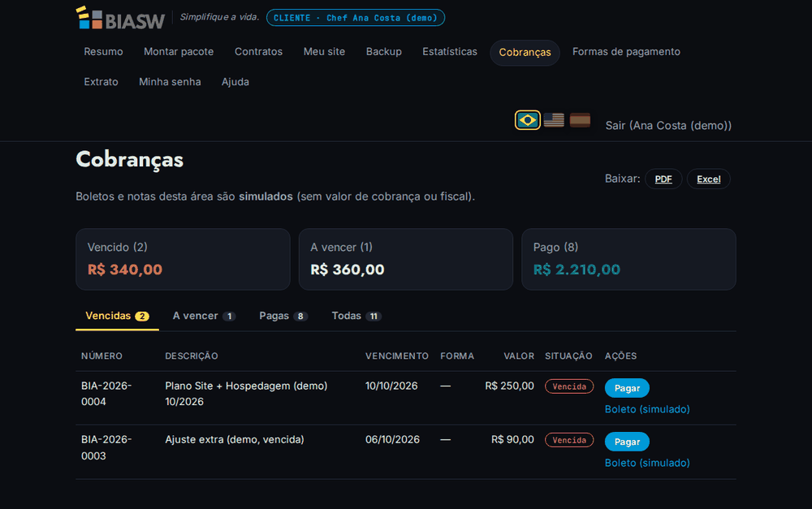Pay invoice BIA-2026-0003
Viewport: 812px width, 509px height.
[627, 442]
